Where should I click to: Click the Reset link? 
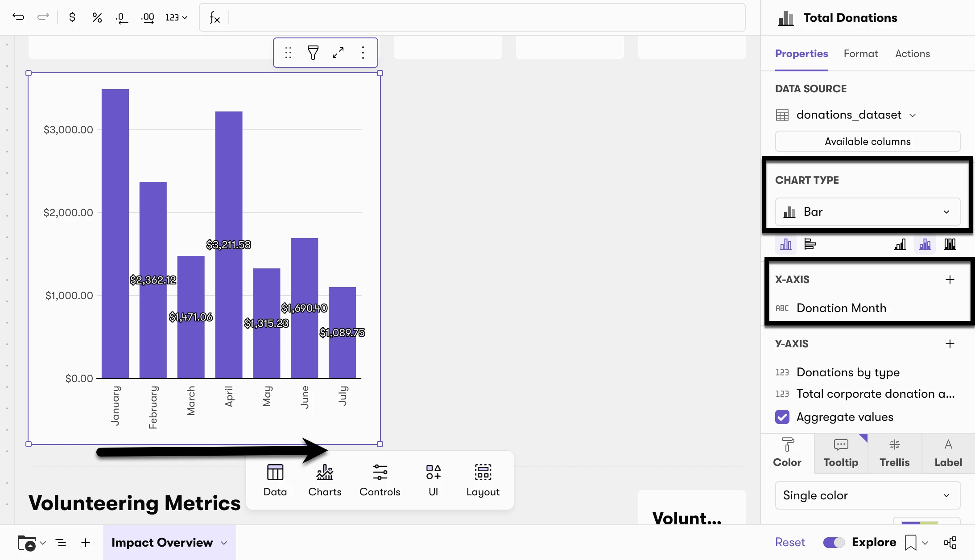[790, 542]
